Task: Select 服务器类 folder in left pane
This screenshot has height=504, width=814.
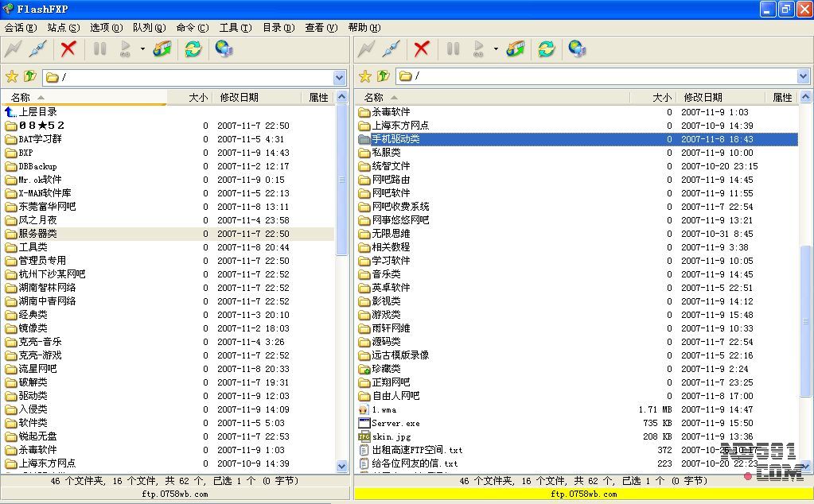Action: (37, 234)
